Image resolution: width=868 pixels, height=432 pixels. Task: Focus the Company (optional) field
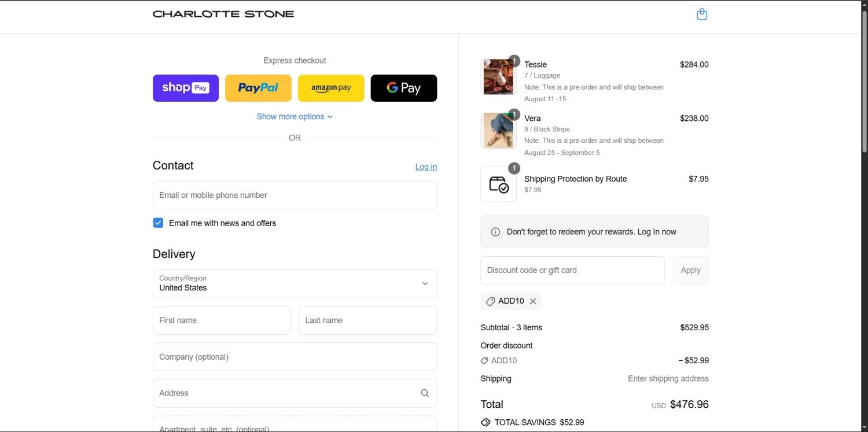(x=295, y=357)
